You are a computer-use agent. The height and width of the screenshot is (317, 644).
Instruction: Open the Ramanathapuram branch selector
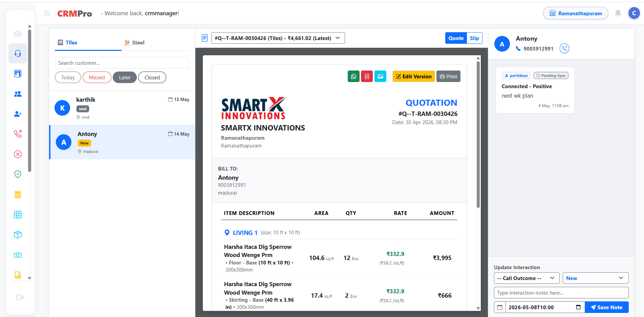pyautogui.click(x=576, y=13)
